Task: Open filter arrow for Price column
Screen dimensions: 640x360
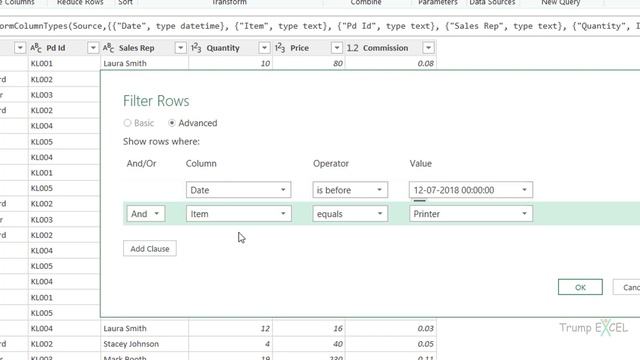Action: [x=337, y=48]
